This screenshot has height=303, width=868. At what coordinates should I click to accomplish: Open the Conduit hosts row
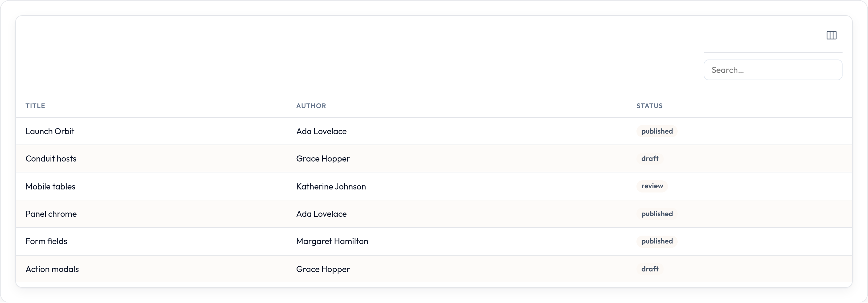pyautogui.click(x=434, y=158)
